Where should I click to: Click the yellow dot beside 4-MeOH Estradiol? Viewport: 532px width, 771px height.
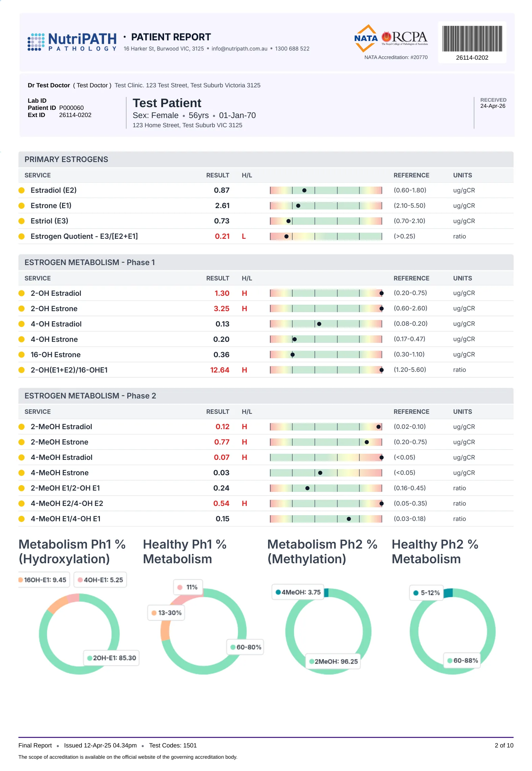[x=21, y=457]
